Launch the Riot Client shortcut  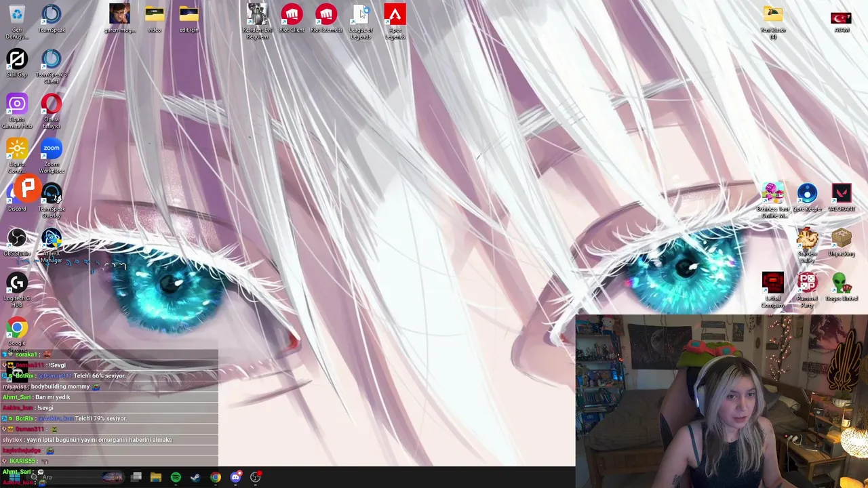coord(292,19)
